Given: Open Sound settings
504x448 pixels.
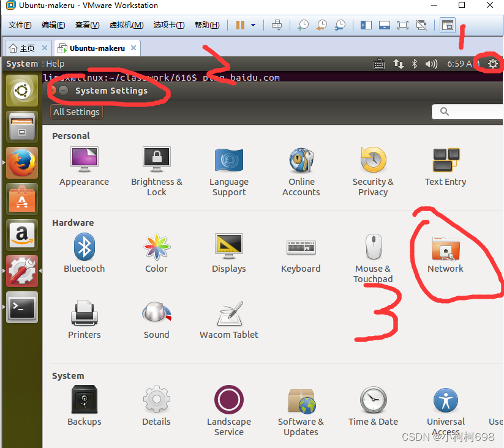Looking at the screenshot, I should click(157, 319).
